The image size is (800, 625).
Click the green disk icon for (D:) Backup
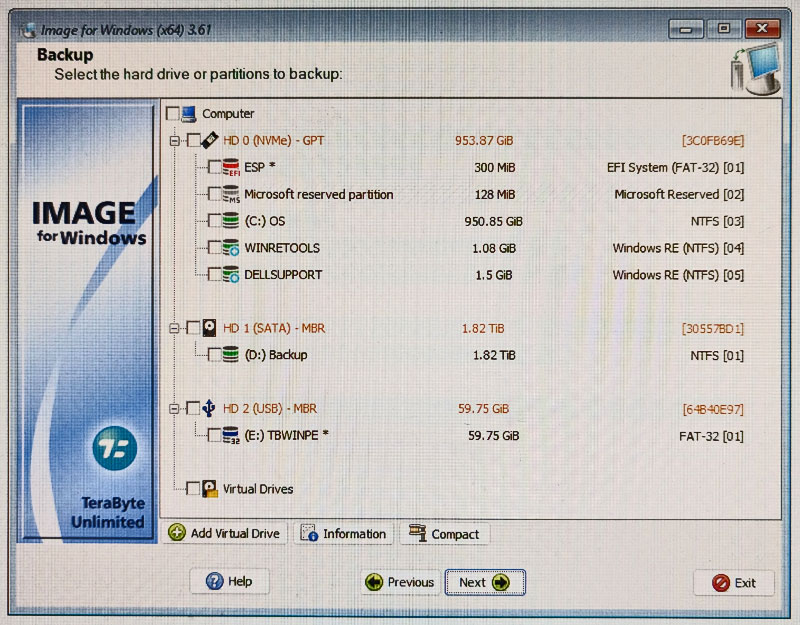231,355
